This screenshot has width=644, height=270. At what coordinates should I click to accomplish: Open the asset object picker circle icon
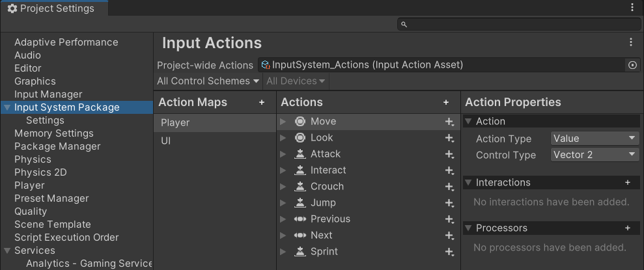click(x=632, y=65)
